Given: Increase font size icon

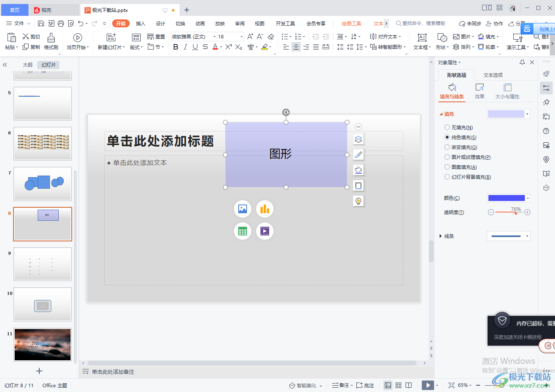Looking at the screenshot, I should point(250,36).
